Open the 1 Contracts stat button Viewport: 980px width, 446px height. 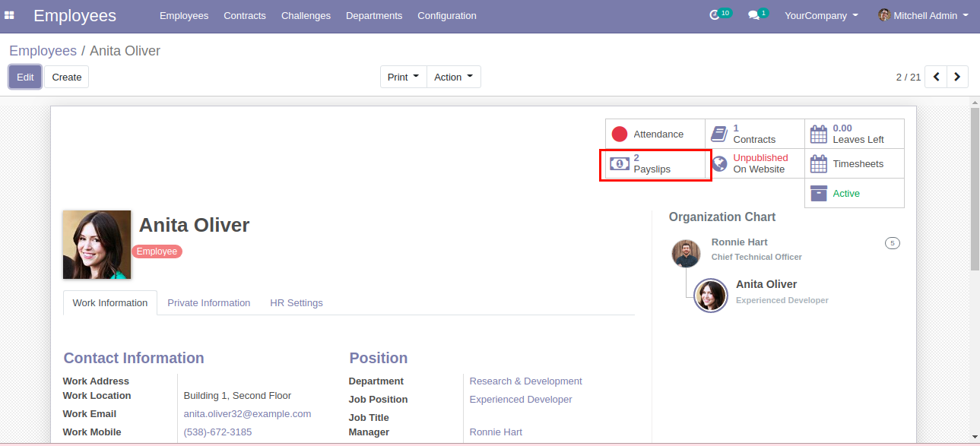(755, 134)
